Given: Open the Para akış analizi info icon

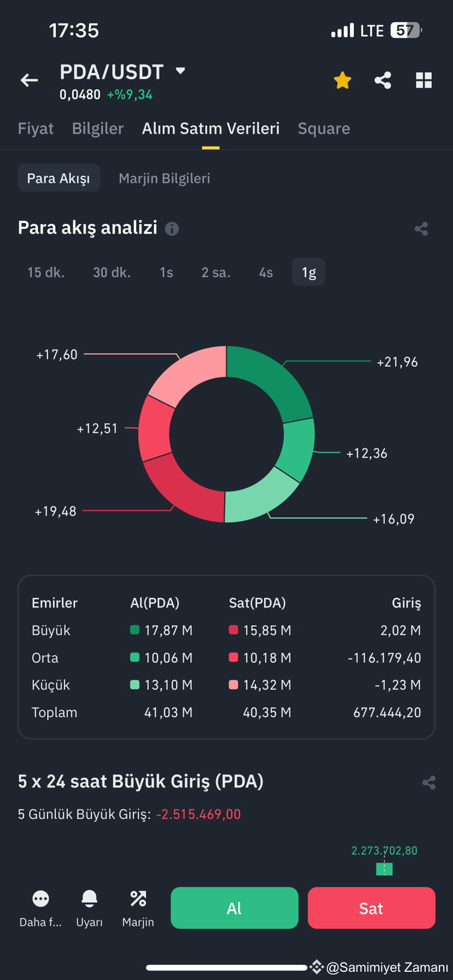Looking at the screenshot, I should (x=171, y=229).
